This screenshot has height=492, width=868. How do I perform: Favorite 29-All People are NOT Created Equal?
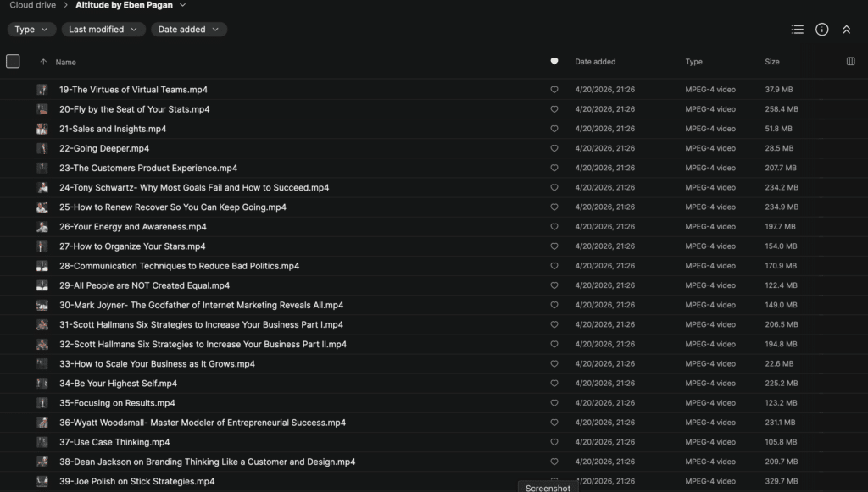pyautogui.click(x=554, y=286)
